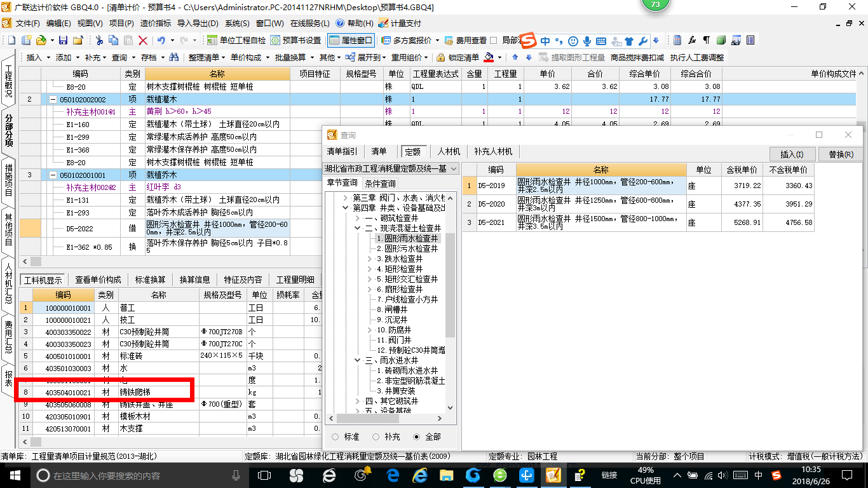Viewport: 868px width, 488px height.
Task: Open 预算书设置 budget settings
Action: 296,40
